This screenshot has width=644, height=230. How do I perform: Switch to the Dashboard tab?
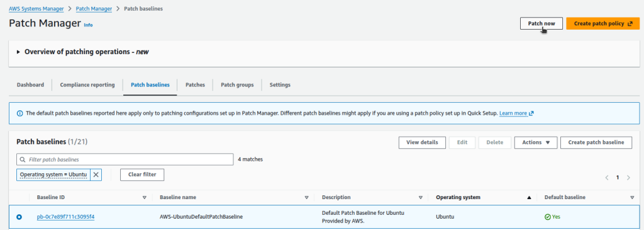[x=30, y=85]
